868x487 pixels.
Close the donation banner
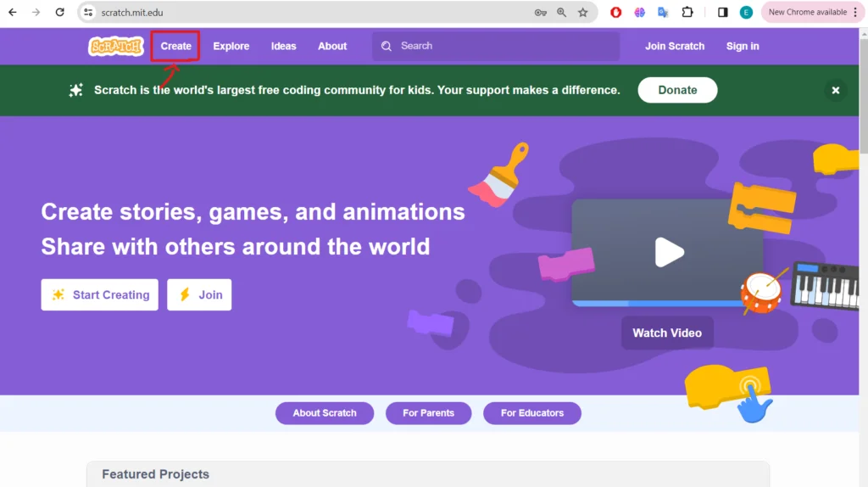point(835,90)
